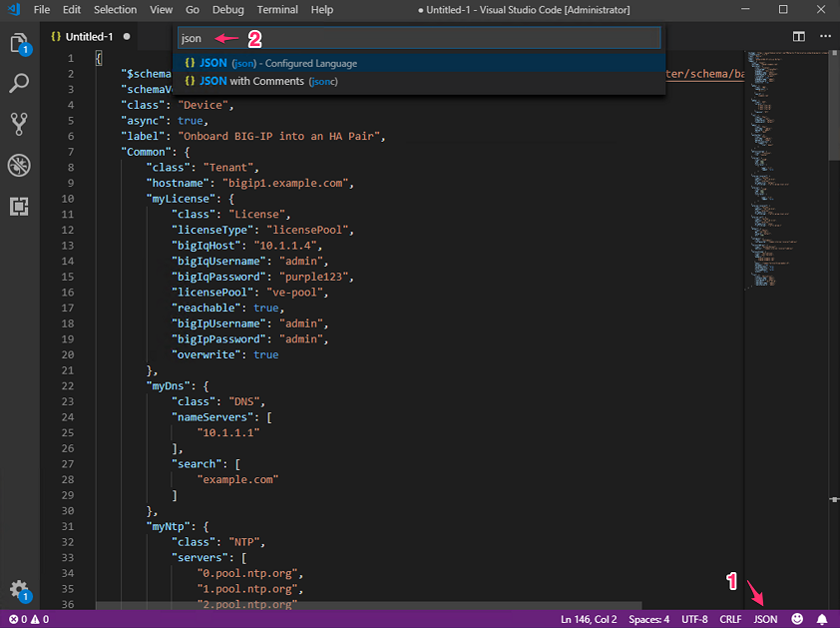This screenshot has height=628, width=840.
Task: Open the Search view in the activity bar
Action: click(x=19, y=83)
